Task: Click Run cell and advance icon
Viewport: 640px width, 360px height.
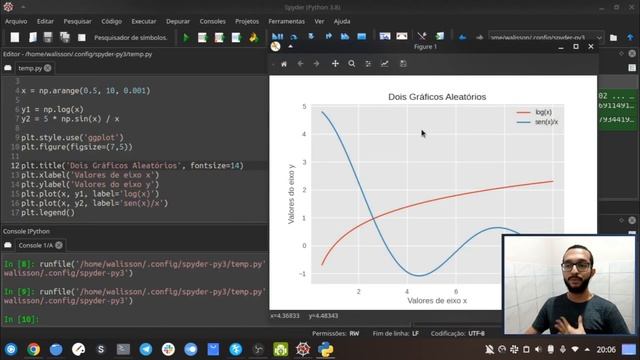Action: click(220, 38)
